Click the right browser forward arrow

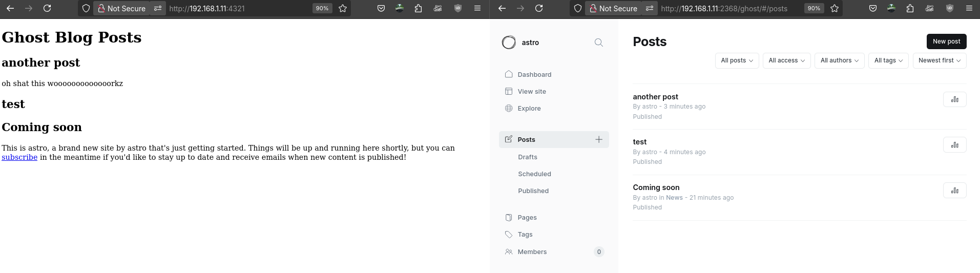(520, 8)
